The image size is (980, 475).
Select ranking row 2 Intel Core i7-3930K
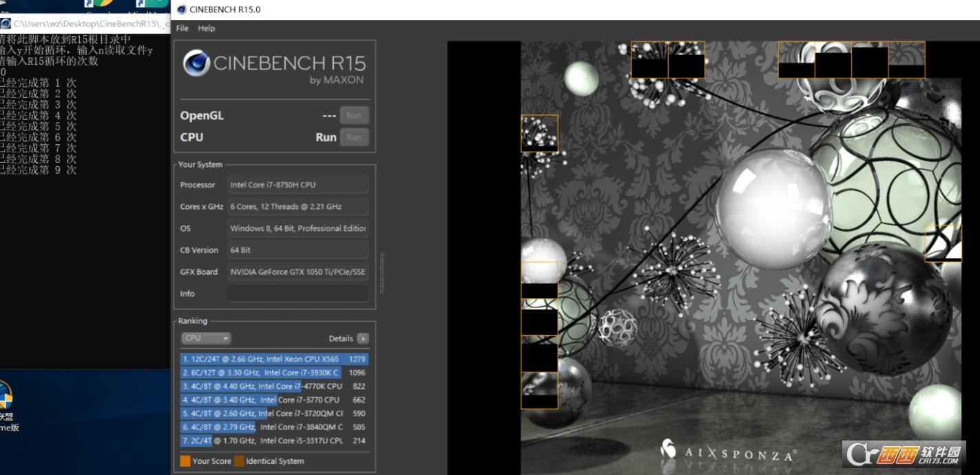point(274,372)
